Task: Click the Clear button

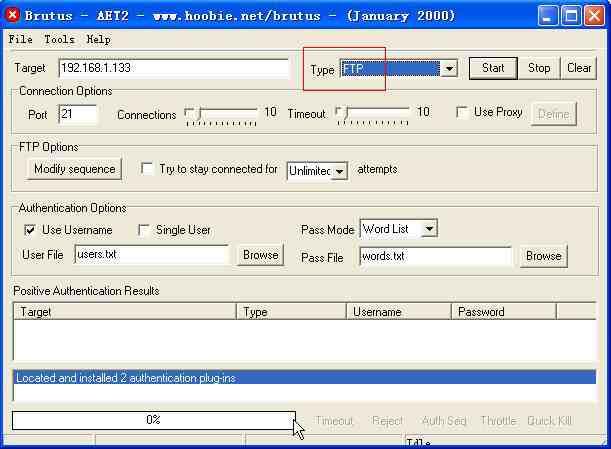Action: [579, 68]
